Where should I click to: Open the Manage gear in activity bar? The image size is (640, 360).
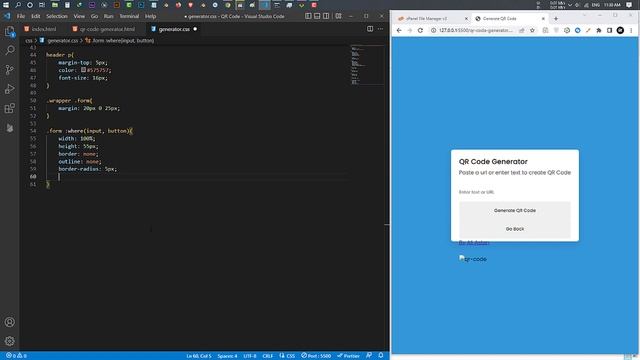[9, 341]
